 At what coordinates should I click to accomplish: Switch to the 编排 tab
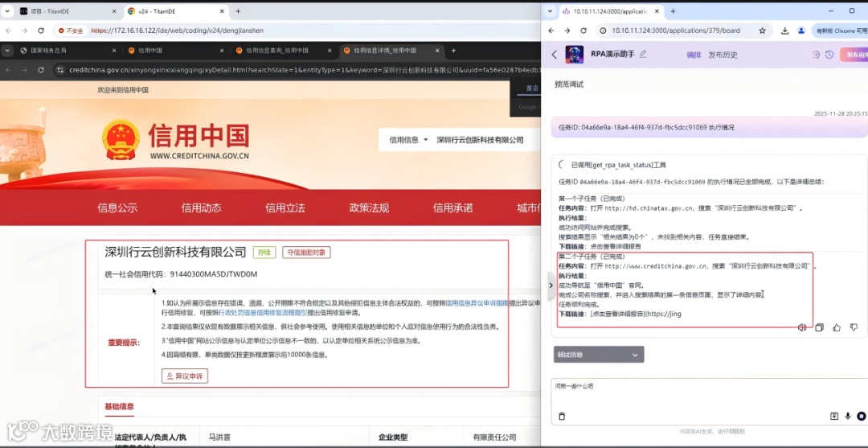tap(694, 55)
